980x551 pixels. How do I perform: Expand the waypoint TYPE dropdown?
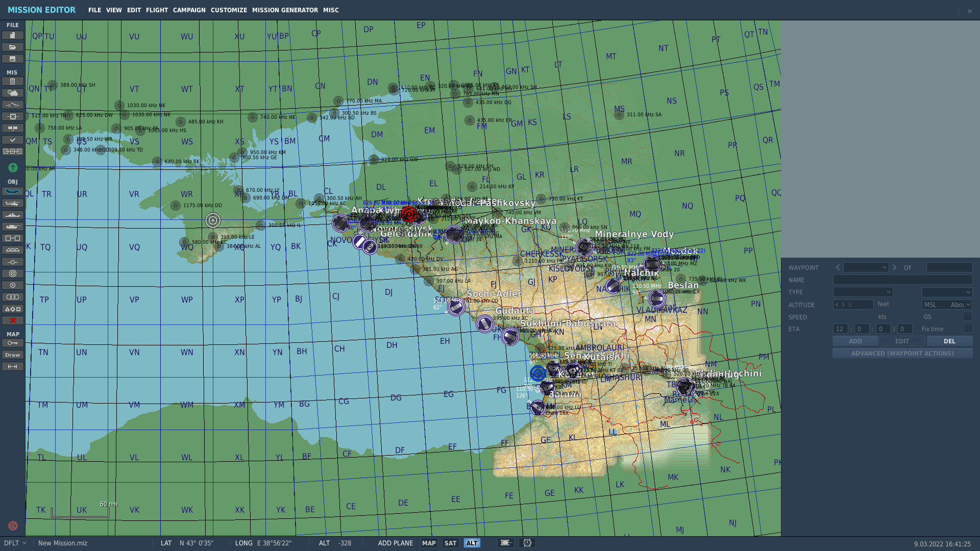pos(863,292)
